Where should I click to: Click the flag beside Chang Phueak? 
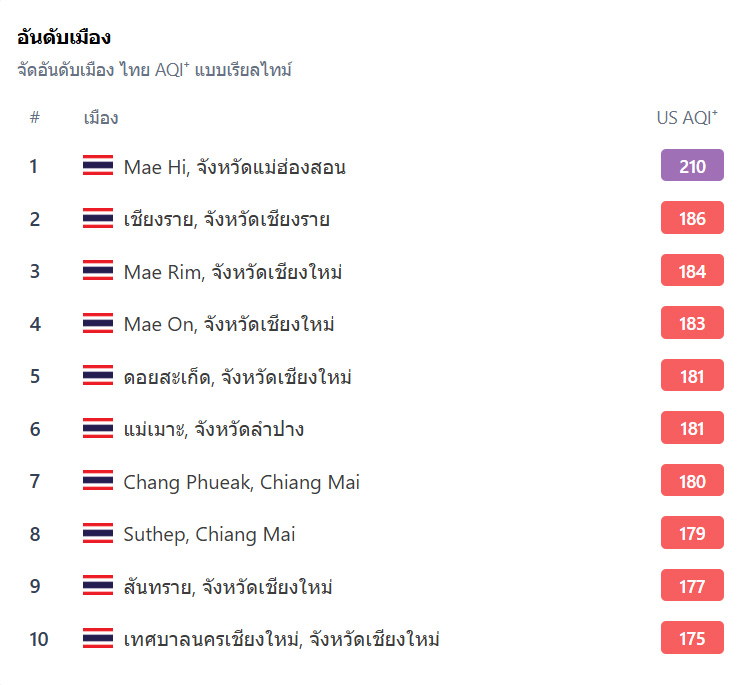point(98,480)
